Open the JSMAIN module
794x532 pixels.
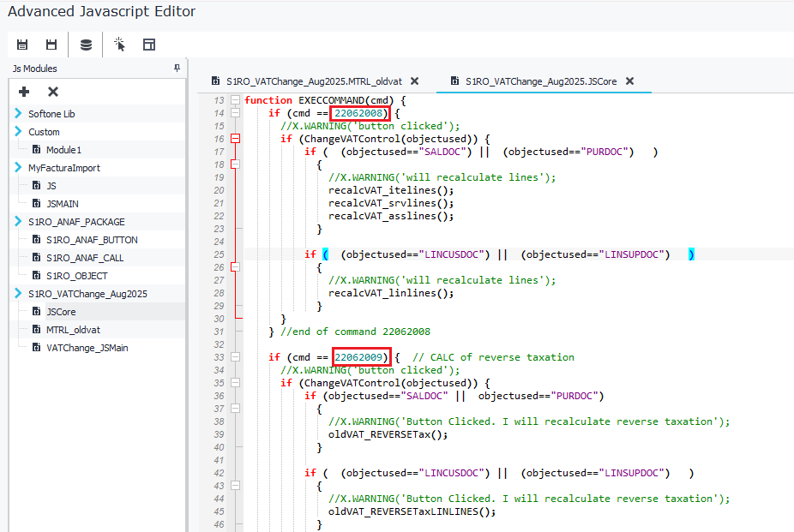point(63,204)
